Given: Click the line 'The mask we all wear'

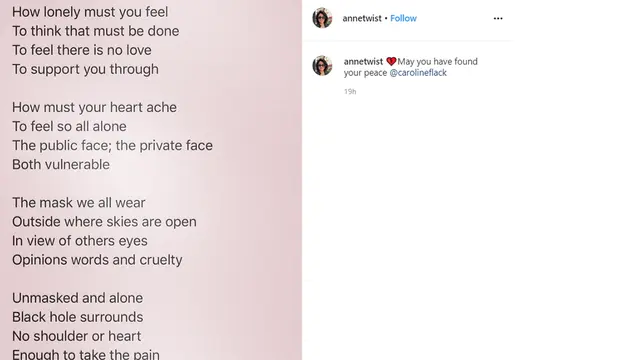Looking at the screenshot, I should tap(78, 202).
